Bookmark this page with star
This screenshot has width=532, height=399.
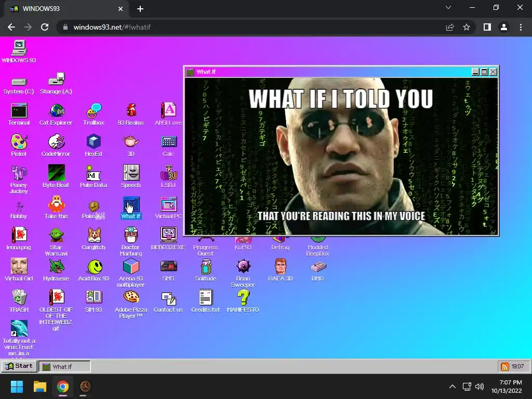click(x=467, y=27)
